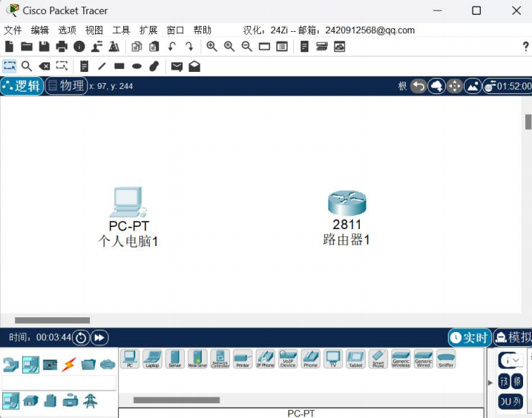Click the back navigation arrow button
Viewport: 532px width, 418px height.
click(418, 86)
